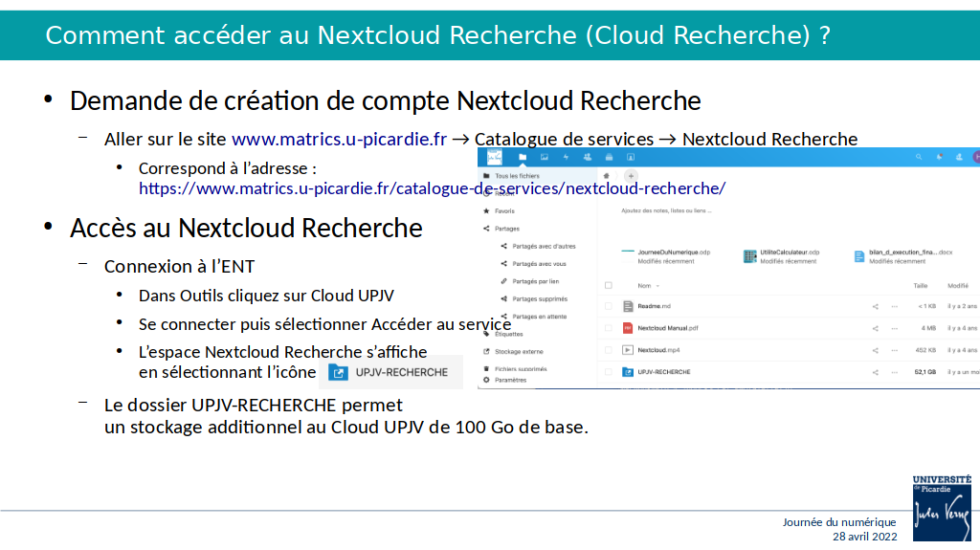Click the UPJV logo in Nextcloud header
Image resolution: width=980 pixels, height=550 pixels.
pos(495,157)
